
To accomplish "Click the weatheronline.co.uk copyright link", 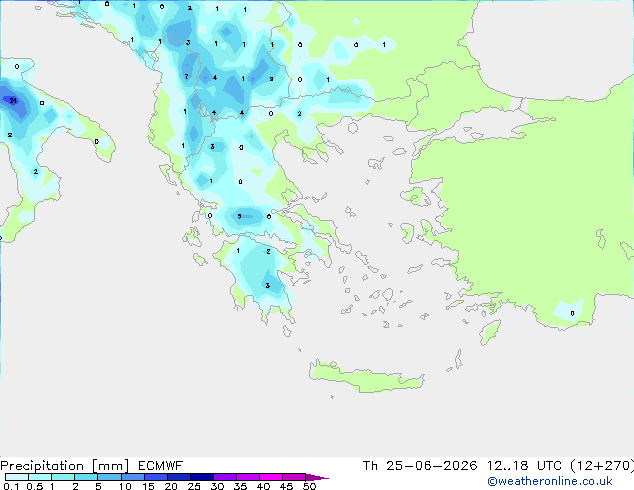I will pyautogui.click(x=549, y=481).
